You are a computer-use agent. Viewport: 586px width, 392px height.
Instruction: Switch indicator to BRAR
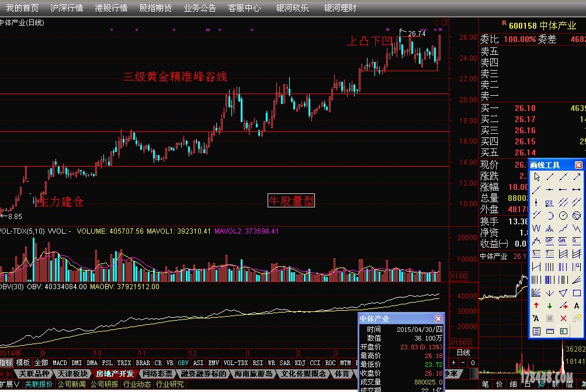pyautogui.click(x=143, y=363)
